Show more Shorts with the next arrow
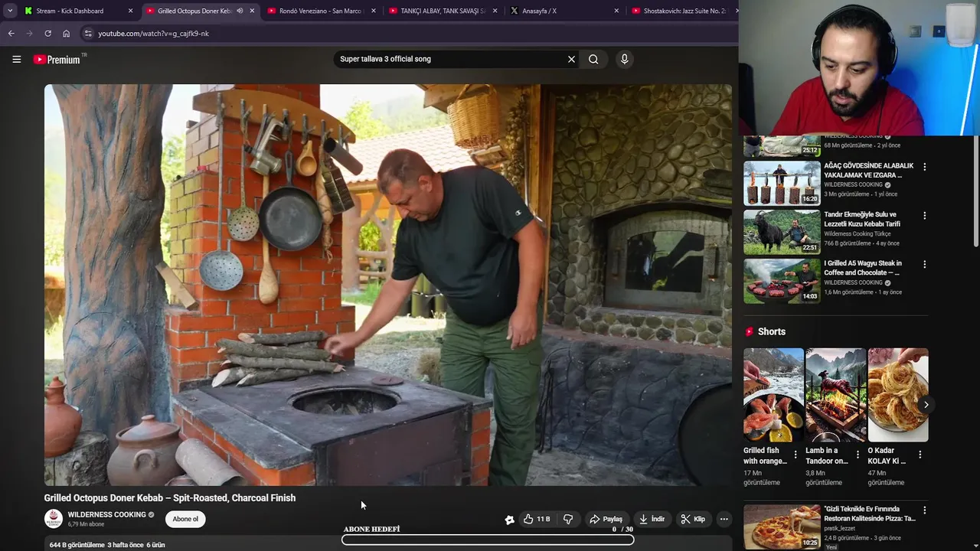The image size is (980, 551). (x=926, y=405)
